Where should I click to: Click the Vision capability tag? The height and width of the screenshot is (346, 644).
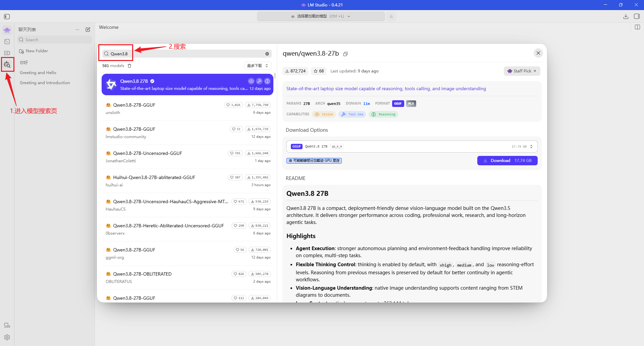(x=324, y=114)
